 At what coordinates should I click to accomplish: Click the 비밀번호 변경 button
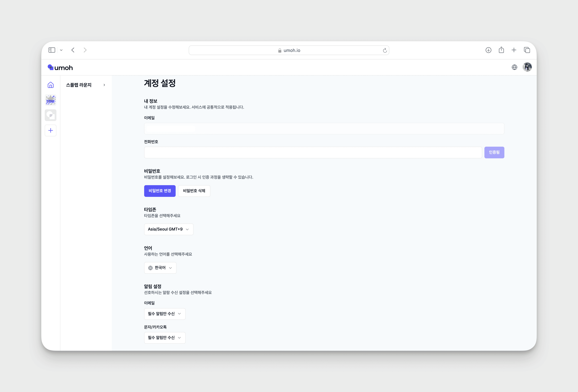coord(160,191)
